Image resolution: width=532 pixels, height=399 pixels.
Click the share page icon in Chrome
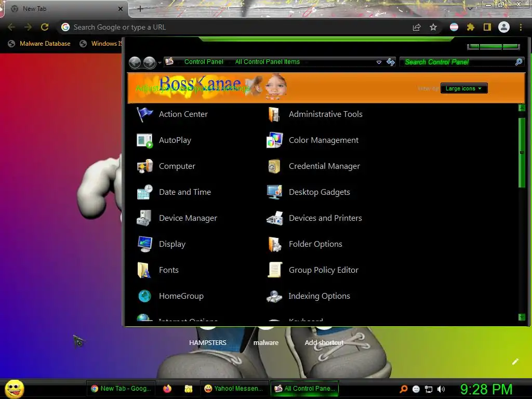(417, 28)
